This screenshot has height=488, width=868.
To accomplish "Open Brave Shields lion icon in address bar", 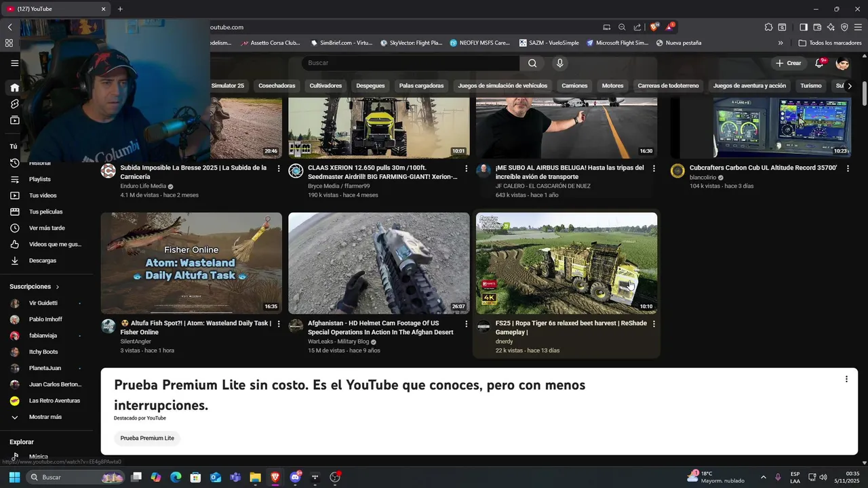I will point(654,27).
